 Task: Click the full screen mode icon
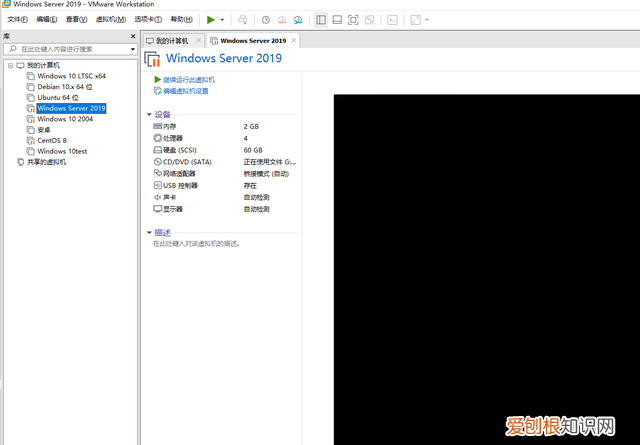pos(353,20)
